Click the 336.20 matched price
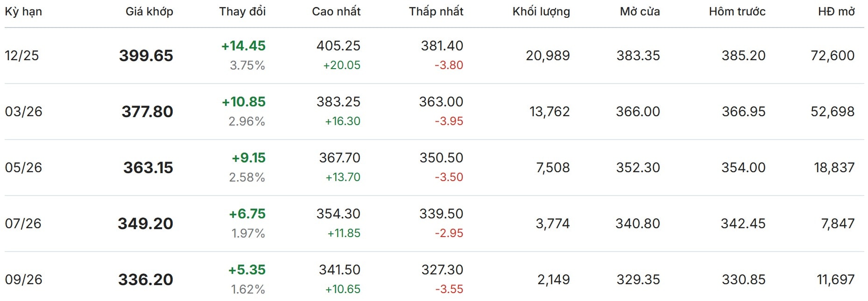 click(146, 280)
